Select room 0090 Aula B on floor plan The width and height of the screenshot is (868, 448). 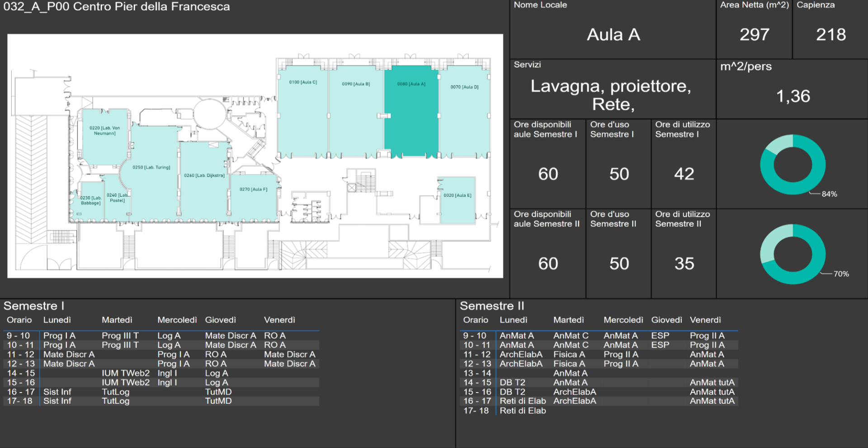tap(356, 118)
